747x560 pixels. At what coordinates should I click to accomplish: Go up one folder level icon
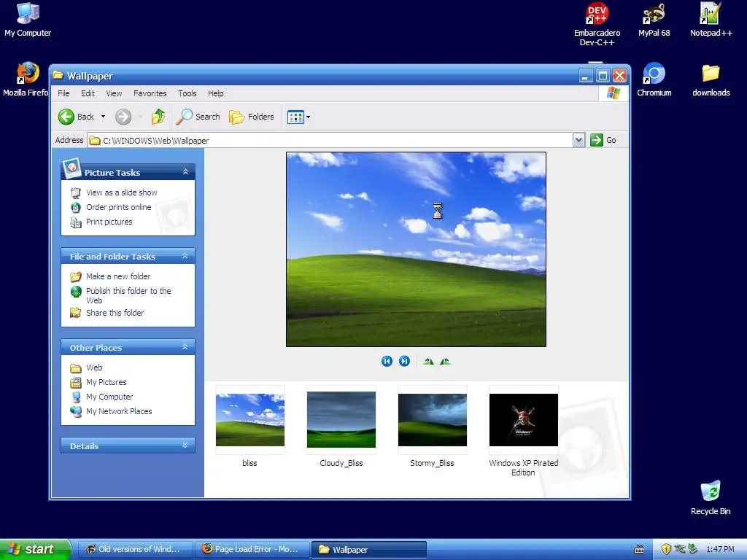click(x=158, y=117)
